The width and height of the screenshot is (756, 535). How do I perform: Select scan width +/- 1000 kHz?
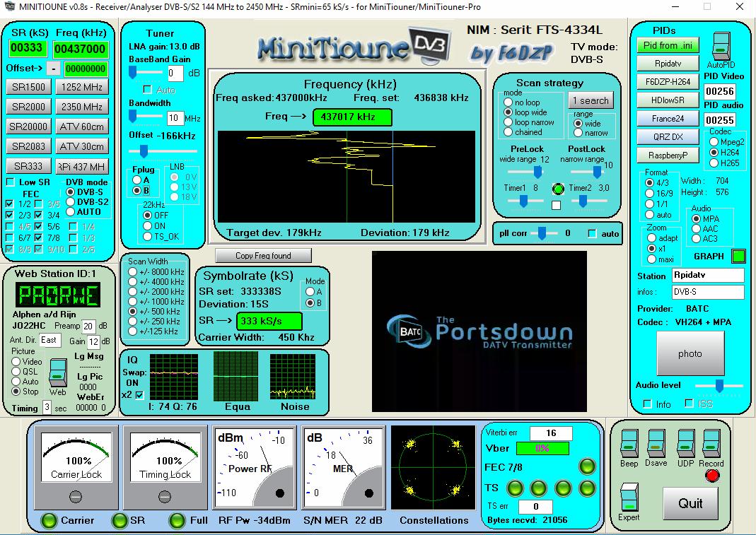[x=132, y=302]
